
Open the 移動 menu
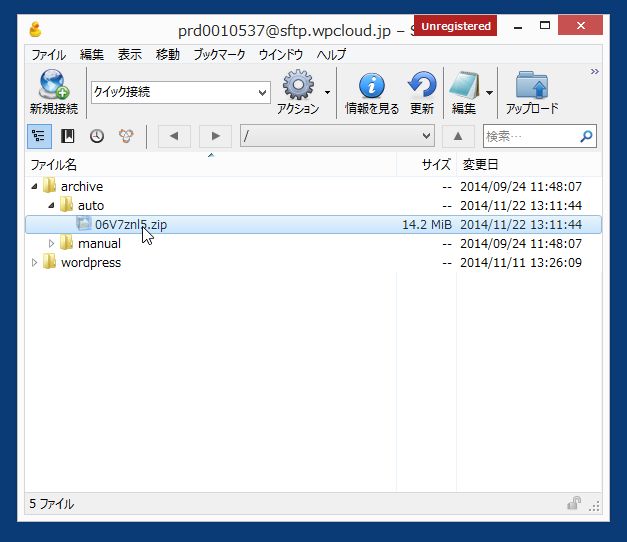click(168, 54)
